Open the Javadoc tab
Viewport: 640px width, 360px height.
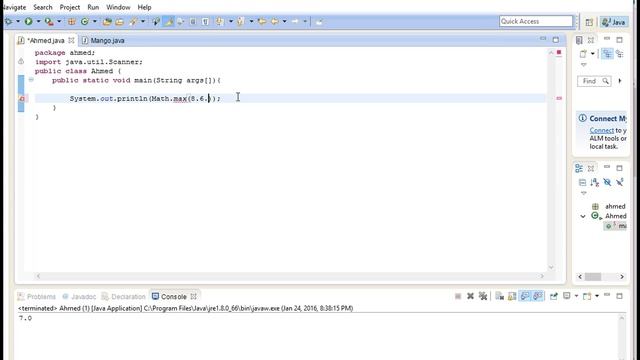[80, 296]
